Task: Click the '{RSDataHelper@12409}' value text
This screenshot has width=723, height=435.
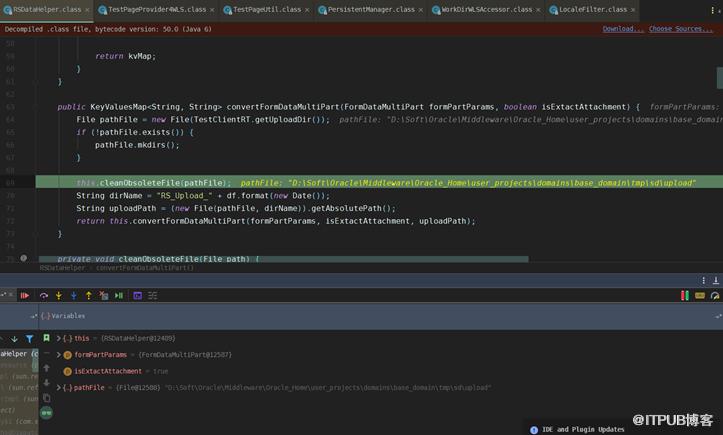Action: click(138, 339)
